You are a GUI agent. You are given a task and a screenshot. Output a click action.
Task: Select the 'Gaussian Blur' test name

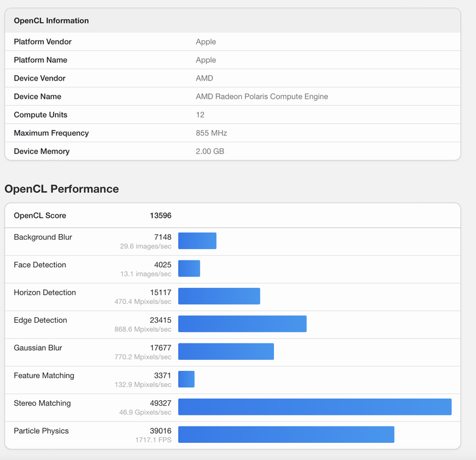pos(38,348)
